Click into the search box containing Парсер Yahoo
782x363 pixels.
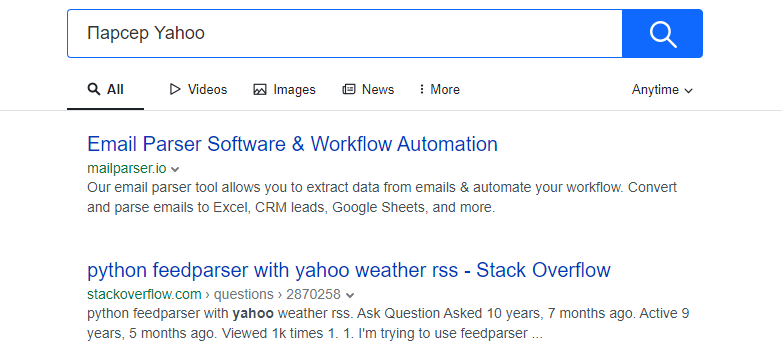click(345, 33)
